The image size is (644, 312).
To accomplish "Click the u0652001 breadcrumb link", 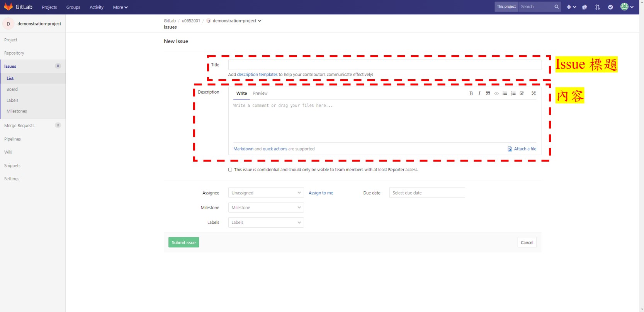I will 191,21.
